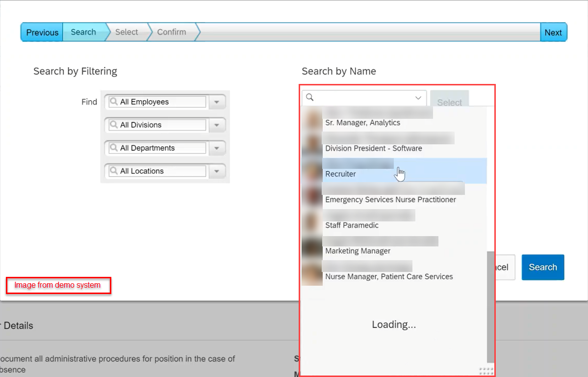Viewport: 588px width, 377px height.
Task: Click the All Divisions search field
Action: [157, 125]
